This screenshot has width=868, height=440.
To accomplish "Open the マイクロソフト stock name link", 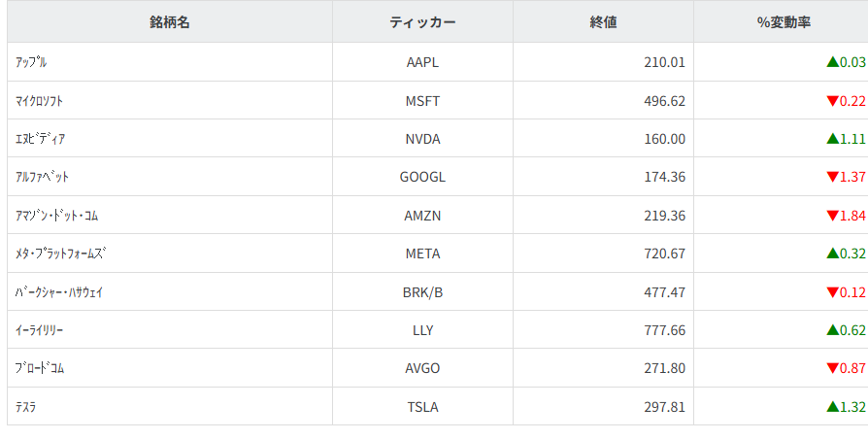I will click(x=40, y=101).
